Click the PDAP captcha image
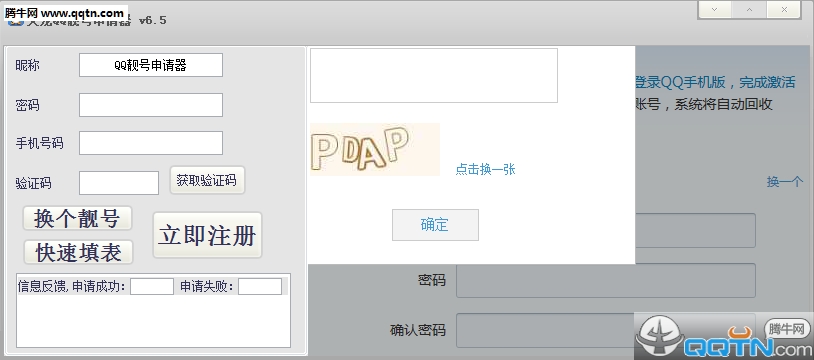 (375, 150)
